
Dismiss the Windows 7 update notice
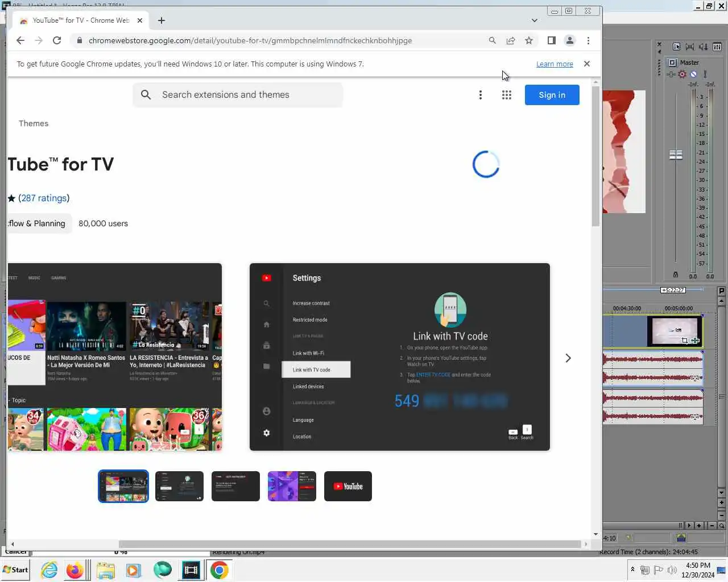click(587, 64)
